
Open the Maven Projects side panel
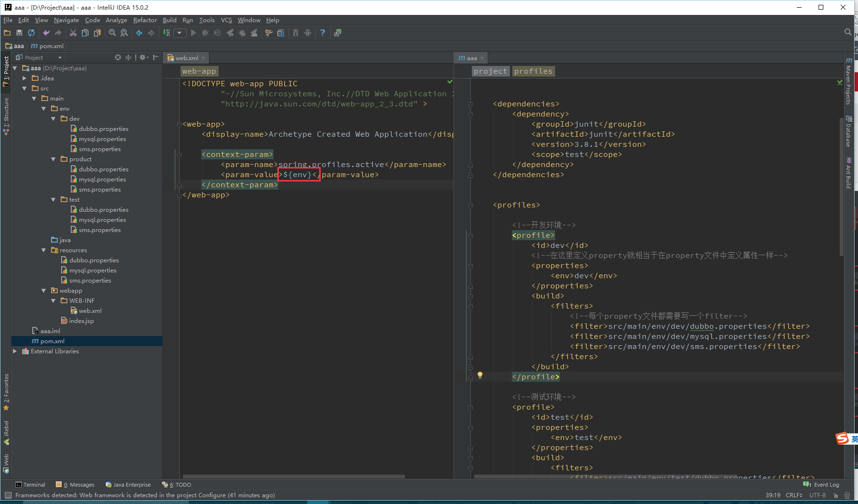click(848, 81)
